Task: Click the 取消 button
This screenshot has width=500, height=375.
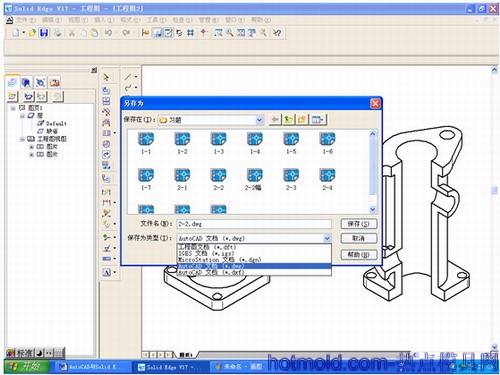Action: point(359,238)
